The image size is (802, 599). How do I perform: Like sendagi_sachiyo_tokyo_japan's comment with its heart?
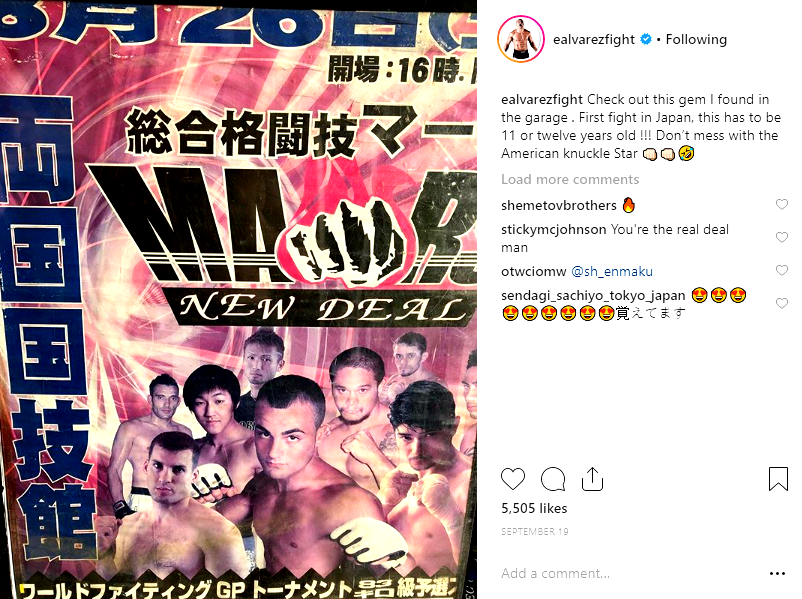(782, 303)
